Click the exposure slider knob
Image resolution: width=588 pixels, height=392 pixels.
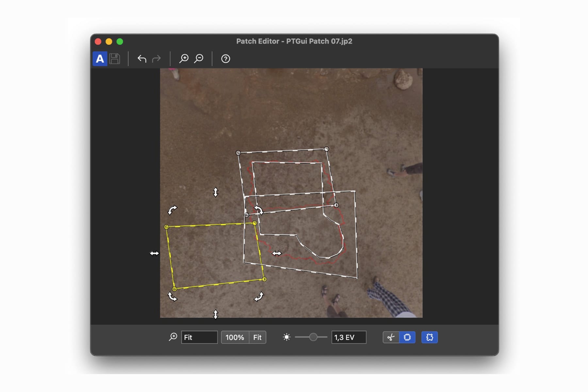click(313, 337)
